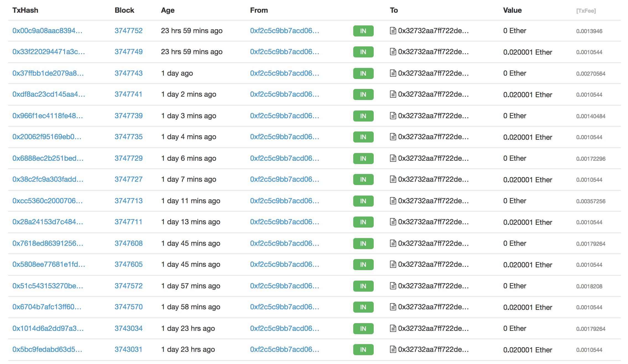
Task: Click contract document icon for block 3747739
Action: tap(393, 116)
